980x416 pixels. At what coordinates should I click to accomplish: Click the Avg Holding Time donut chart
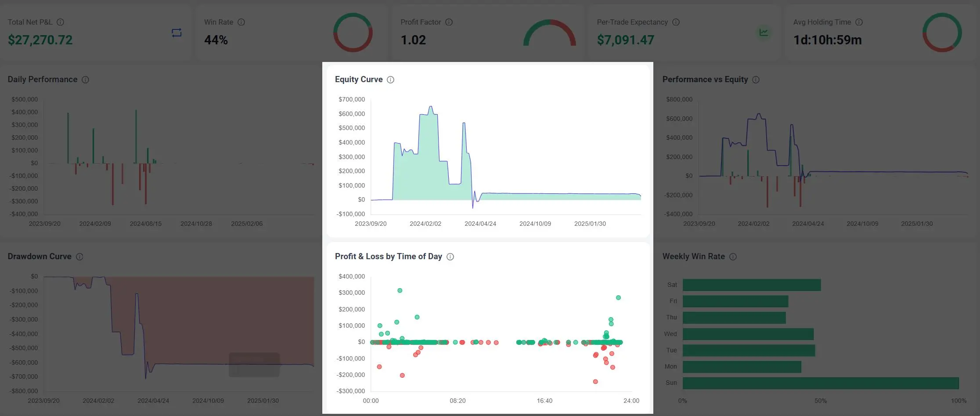(x=942, y=33)
